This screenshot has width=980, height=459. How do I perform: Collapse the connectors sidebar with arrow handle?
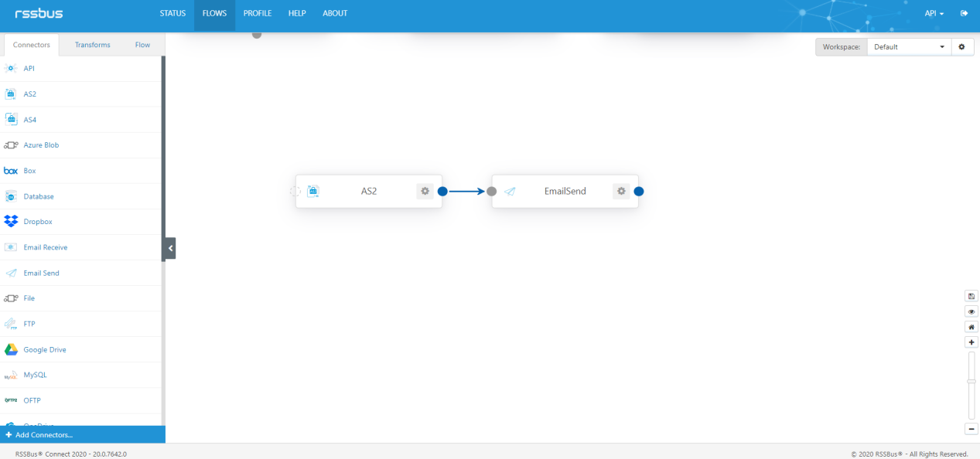click(170, 248)
